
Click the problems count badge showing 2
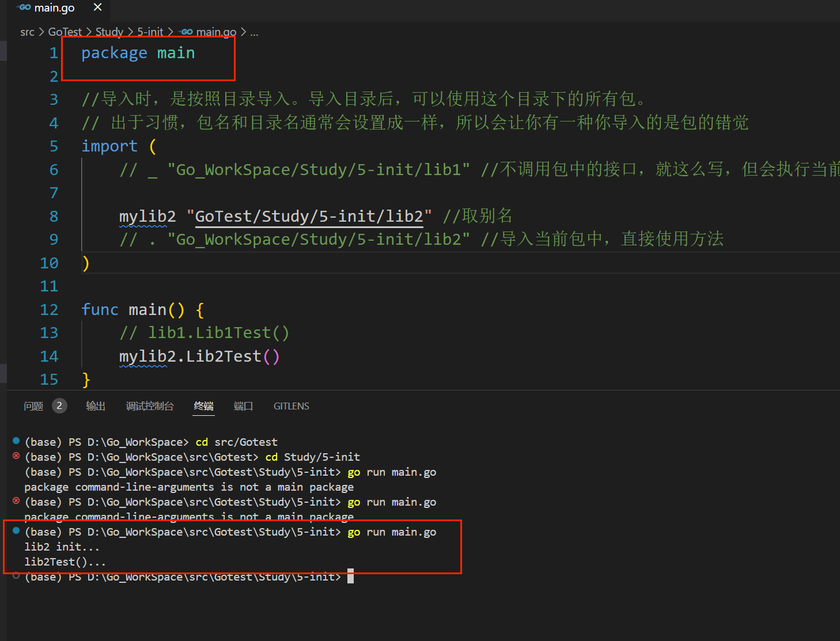(59, 406)
